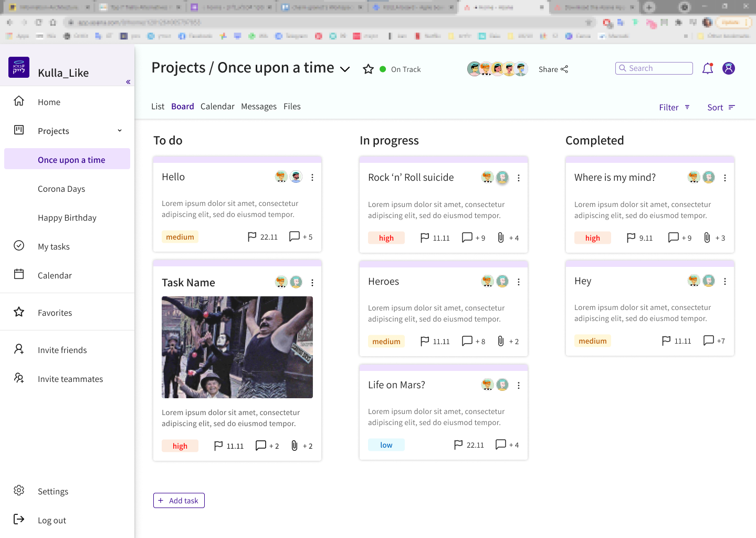756x538 pixels.
Task: Click the Search input field
Action: coord(654,68)
